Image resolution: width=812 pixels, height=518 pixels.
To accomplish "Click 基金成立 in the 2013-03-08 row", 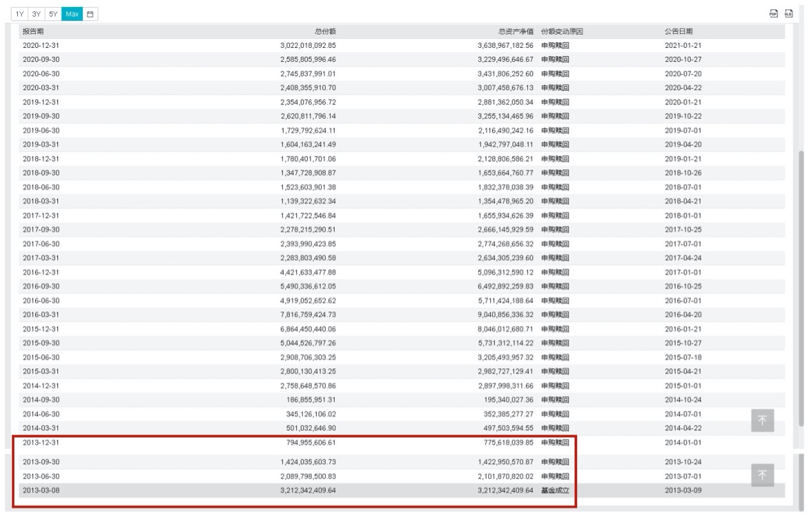I will coord(555,491).
